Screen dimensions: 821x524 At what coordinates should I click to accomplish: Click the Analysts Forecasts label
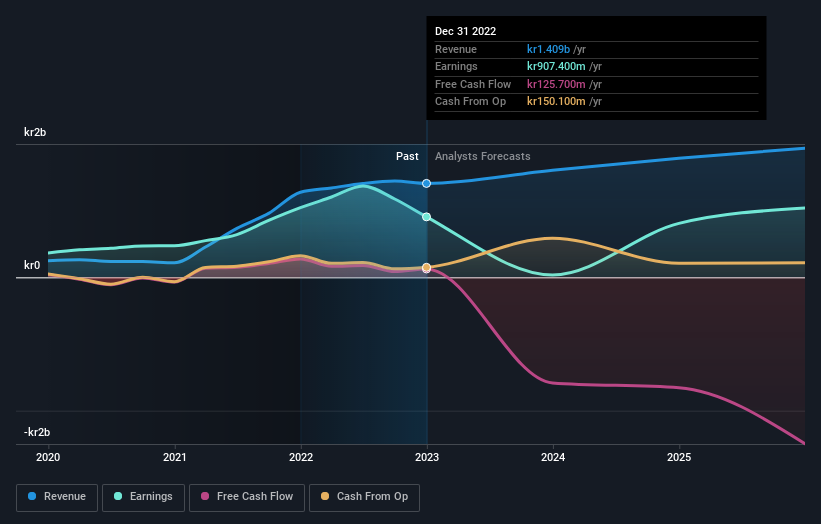[483, 157]
